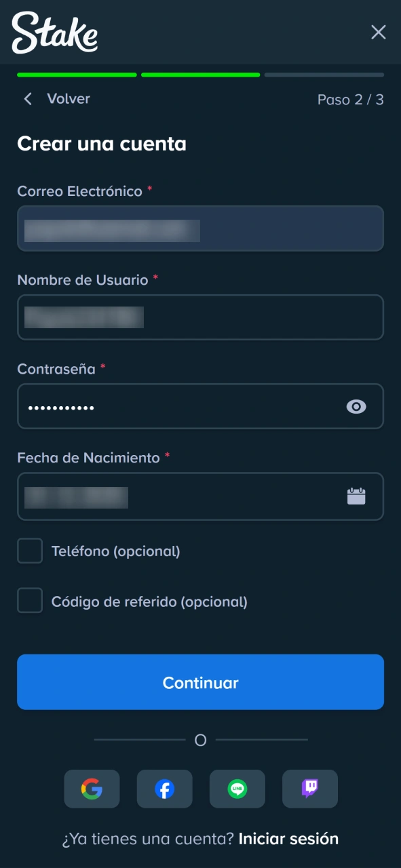Sign up using the LINE icon
The height and width of the screenshot is (868, 401).
click(x=237, y=789)
